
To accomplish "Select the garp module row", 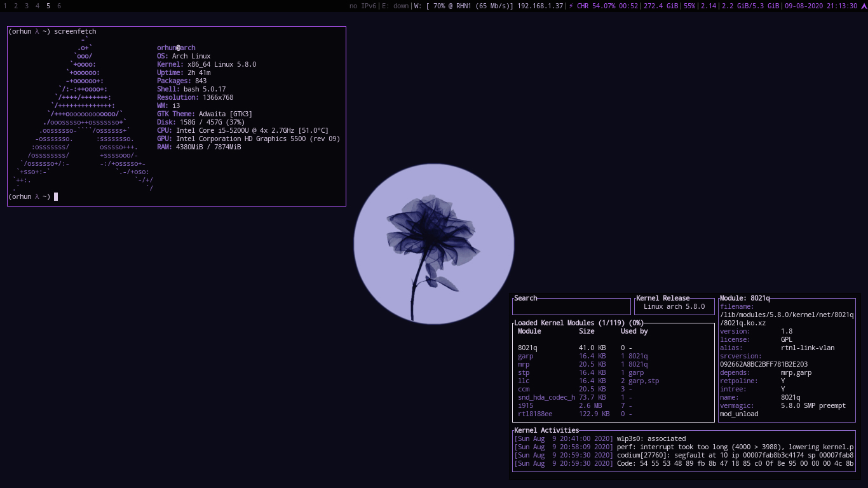I will pyautogui.click(x=613, y=356).
